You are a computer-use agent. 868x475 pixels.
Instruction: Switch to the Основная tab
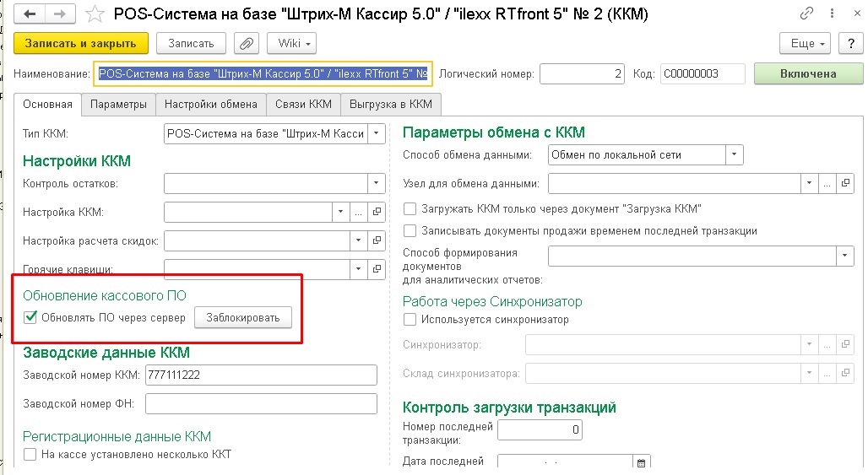(x=47, y=104)
